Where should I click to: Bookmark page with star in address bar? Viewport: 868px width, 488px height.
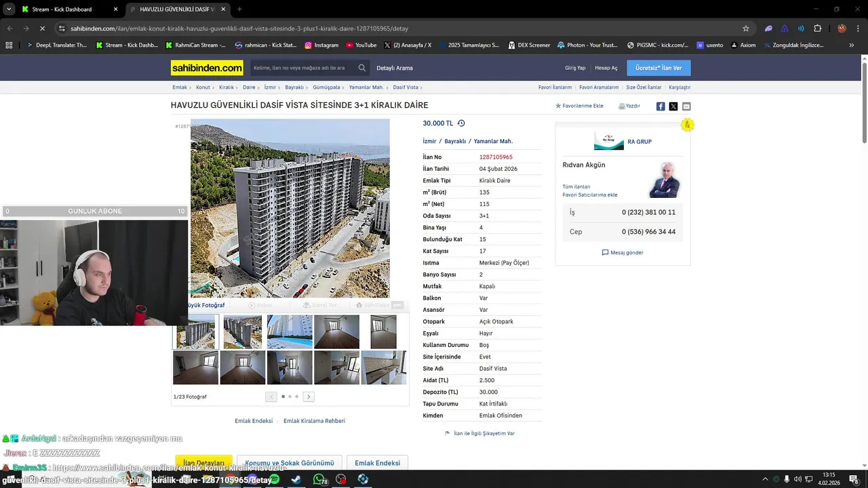(x=746, y=28)
